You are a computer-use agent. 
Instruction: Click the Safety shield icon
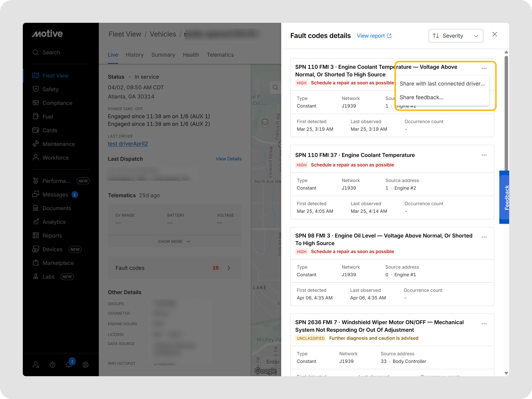[36, 89]
